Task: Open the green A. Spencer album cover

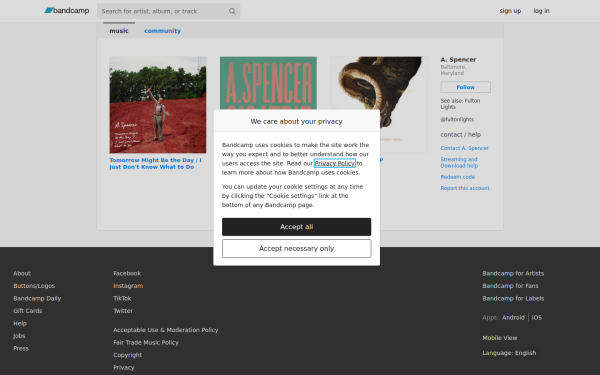Action: point(268,83)
